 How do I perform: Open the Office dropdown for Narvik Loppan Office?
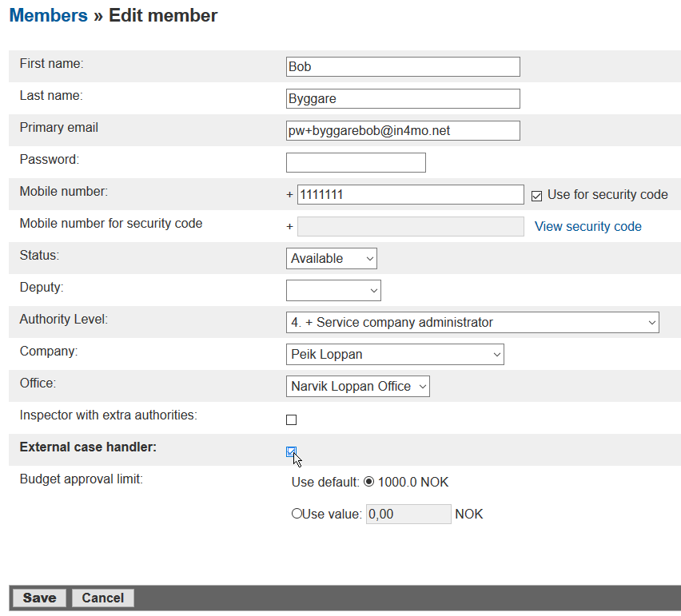(358, 386)
